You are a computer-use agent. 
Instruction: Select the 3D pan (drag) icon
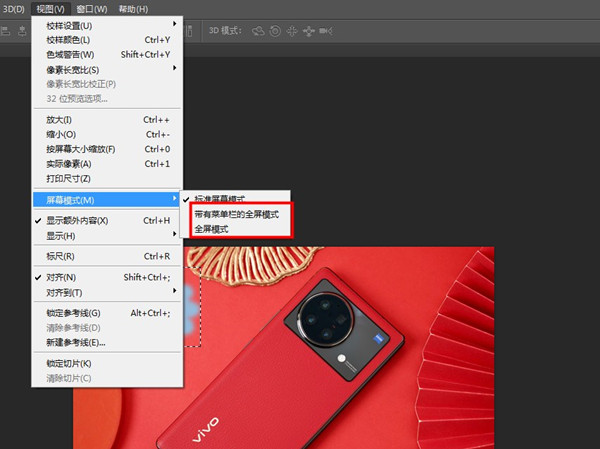coord(291,31)
